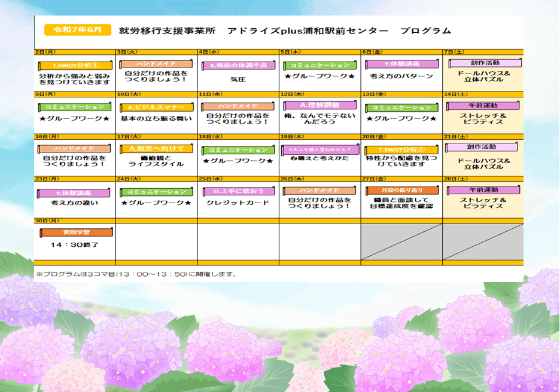Image resolution: width=560 pixels, height=392 pixels.
Task: Select the 14：30終了 text on June 30
Action: pyautogui.click(x=75, y=244)
